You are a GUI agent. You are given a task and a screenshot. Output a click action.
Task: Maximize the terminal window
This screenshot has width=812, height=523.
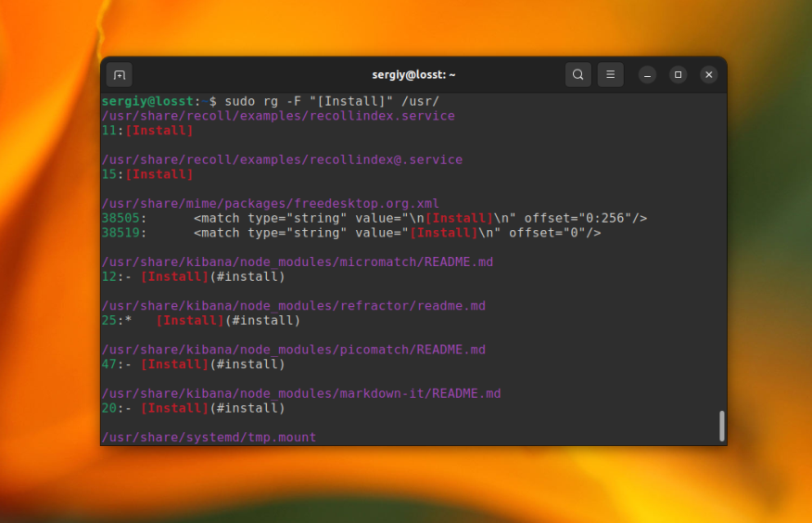tap(678, 75)
